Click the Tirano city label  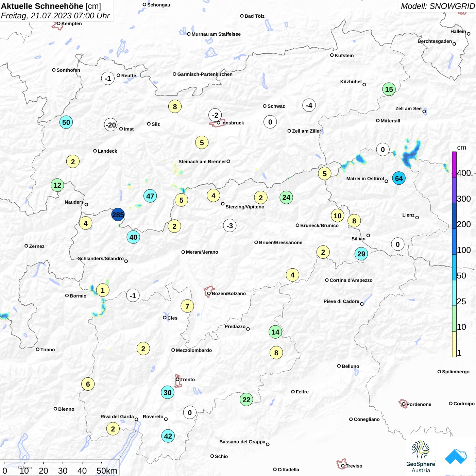(48, 350)
